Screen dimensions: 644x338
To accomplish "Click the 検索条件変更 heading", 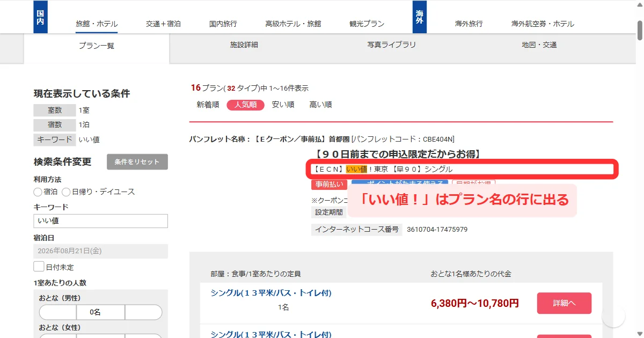I will coord(62,161).
